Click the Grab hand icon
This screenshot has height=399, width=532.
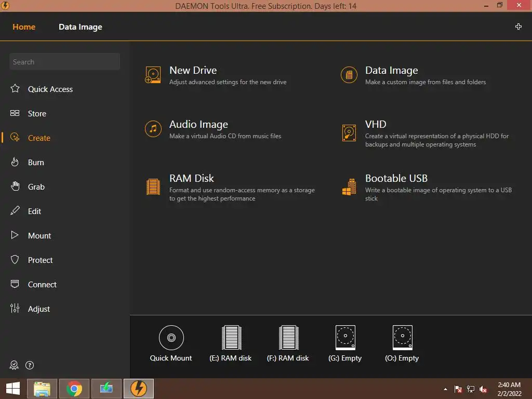(x=15, y=186)
